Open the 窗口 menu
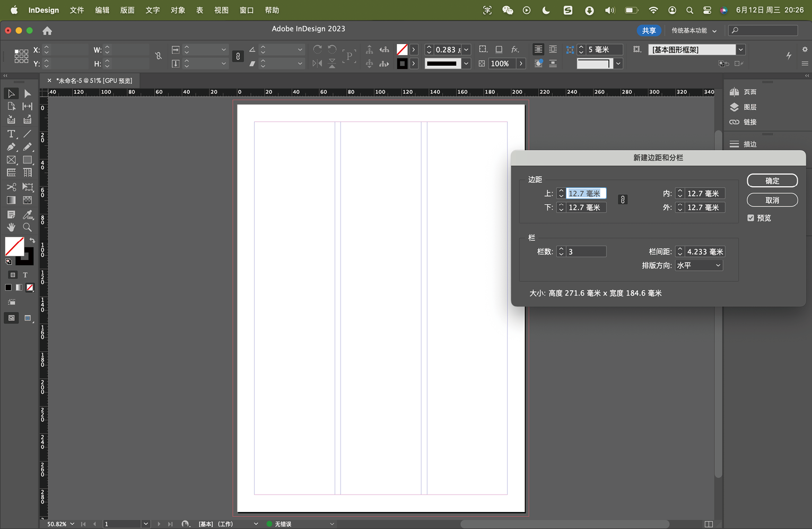The height and width of the screenshot is (529, 812). click(247, 10)
